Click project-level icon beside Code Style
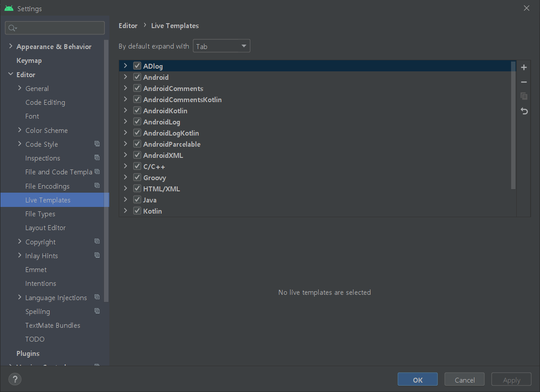The width and height of the screenshot is (540, 392). pos(97,144)
